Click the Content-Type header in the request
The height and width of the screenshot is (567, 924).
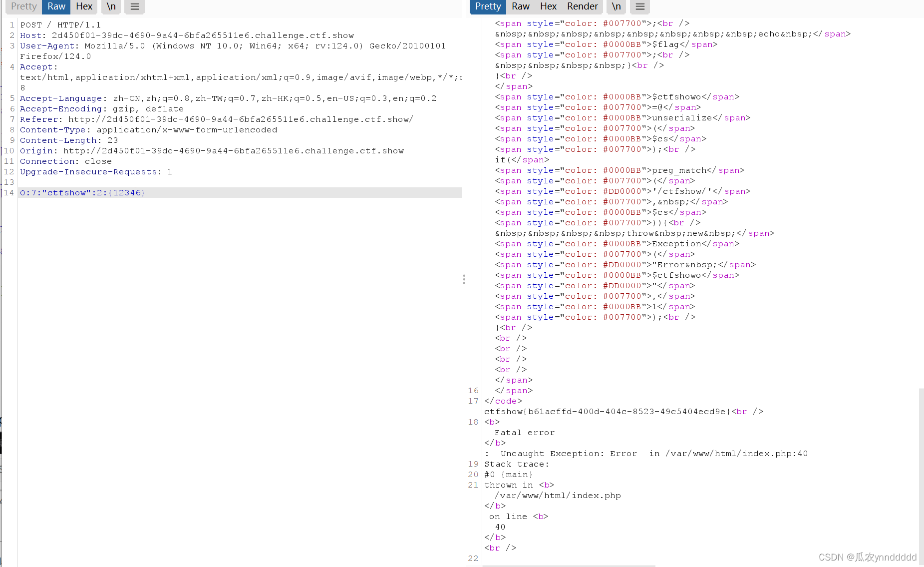click(x=148, y=129)
